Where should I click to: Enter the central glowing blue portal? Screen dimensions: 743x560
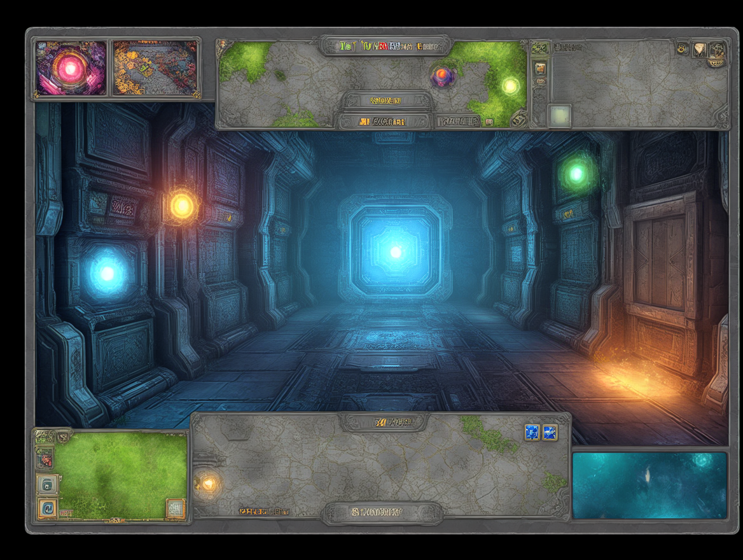pos(395,251)
